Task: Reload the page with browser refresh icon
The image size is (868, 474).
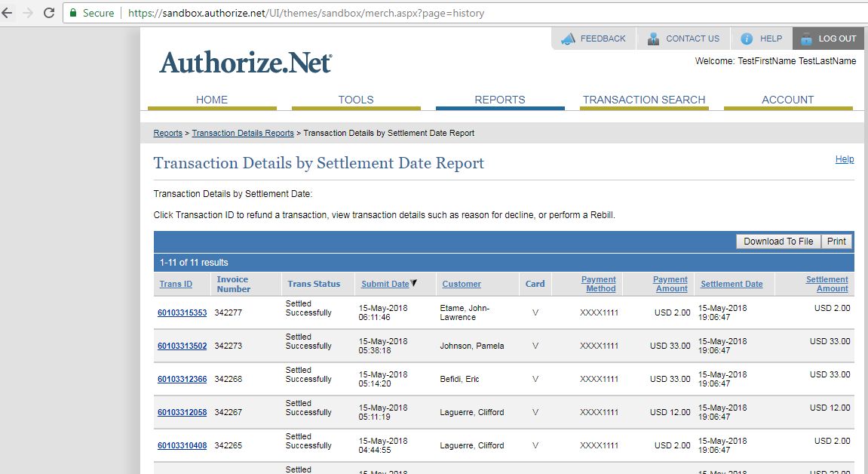Action: [x=49, y=13]
